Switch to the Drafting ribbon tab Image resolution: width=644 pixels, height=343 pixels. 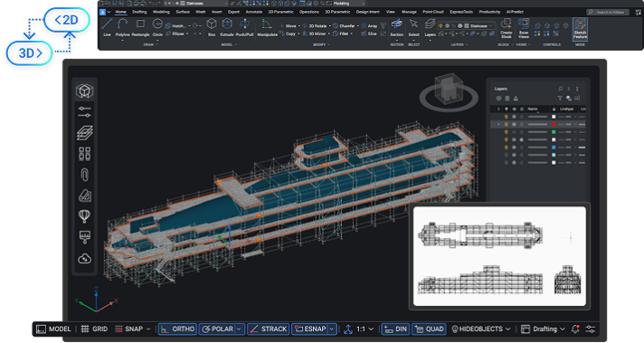139,12
